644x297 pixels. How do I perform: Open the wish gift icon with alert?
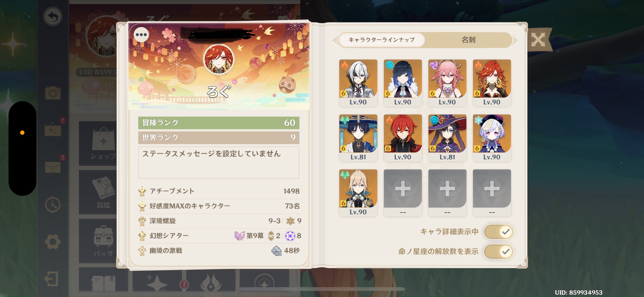coord(53,130)
